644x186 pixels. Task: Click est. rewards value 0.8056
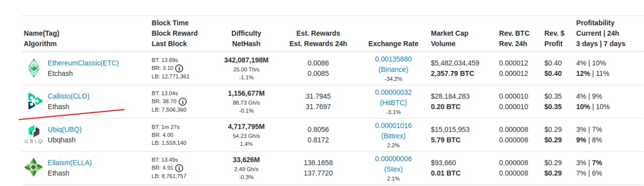pos(318,129)
